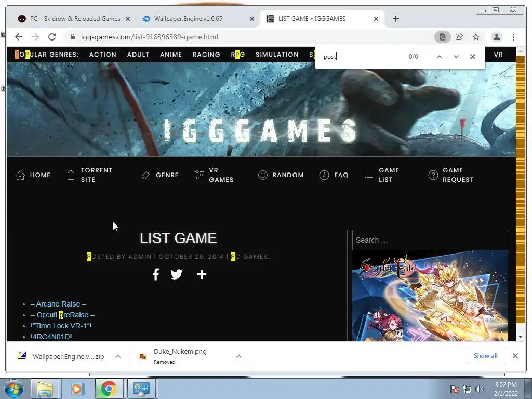Click the TORRENT SITE upload icon
The image size is (532, 399).
[x=71, y=175]
